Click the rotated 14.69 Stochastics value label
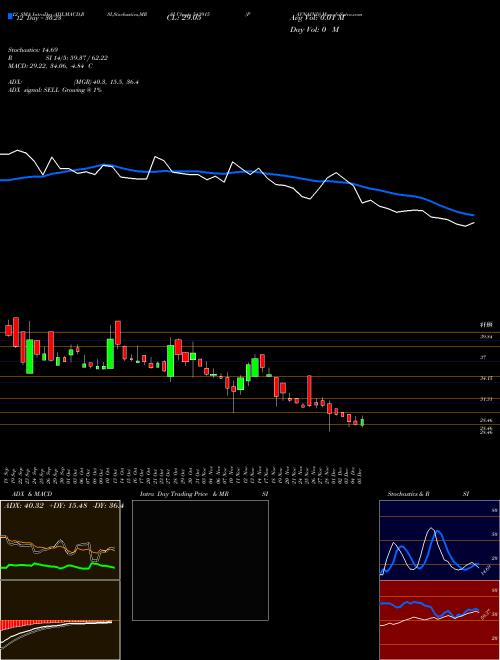Viewport: 500px width, 660px height. [x=484, y=570]
